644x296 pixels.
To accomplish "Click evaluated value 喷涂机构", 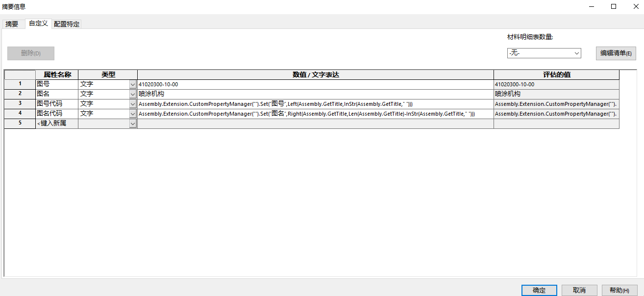I will pos(556,94).
